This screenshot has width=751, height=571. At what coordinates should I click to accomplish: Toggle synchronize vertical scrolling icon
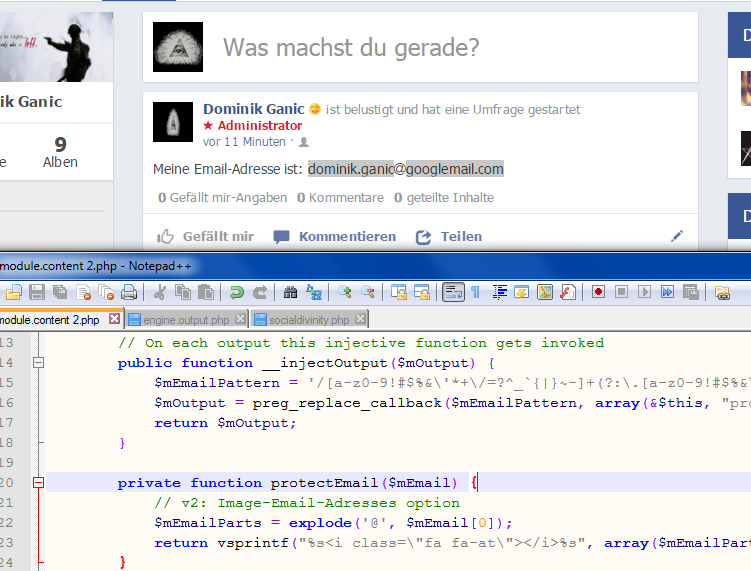(x=398, y=292)
